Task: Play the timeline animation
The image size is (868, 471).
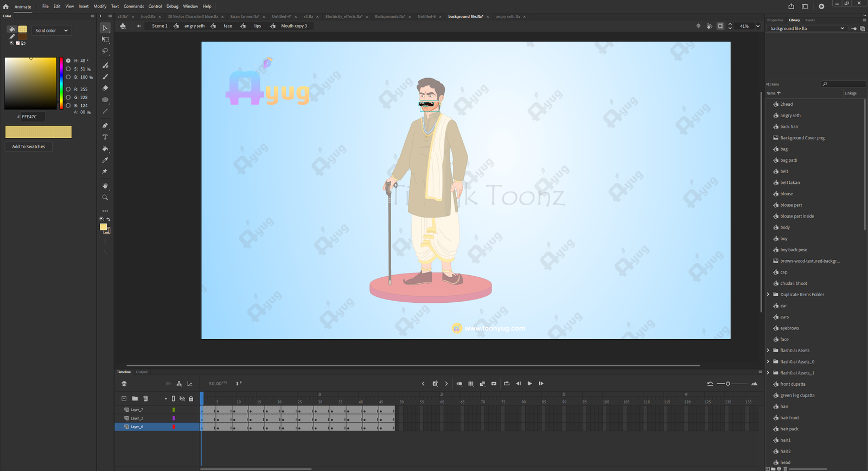Action: tap(529, 384)
